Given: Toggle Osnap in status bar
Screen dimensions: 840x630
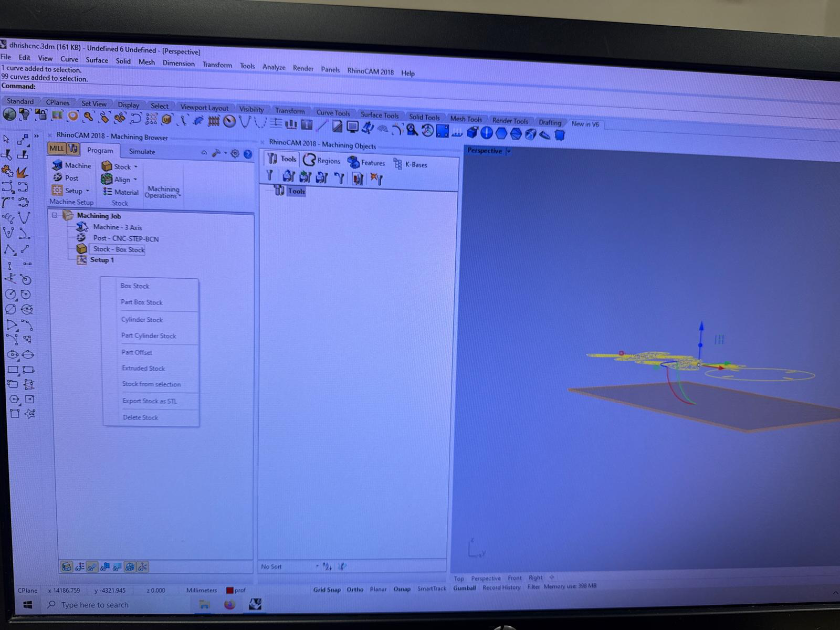Looking at the screenshot, I should pos(402,589).
